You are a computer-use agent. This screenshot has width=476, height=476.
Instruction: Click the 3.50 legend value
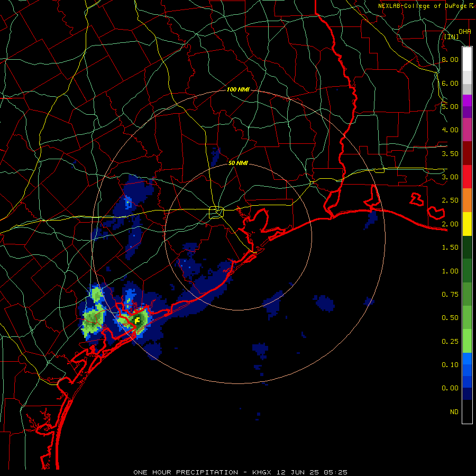pos(450,153)
